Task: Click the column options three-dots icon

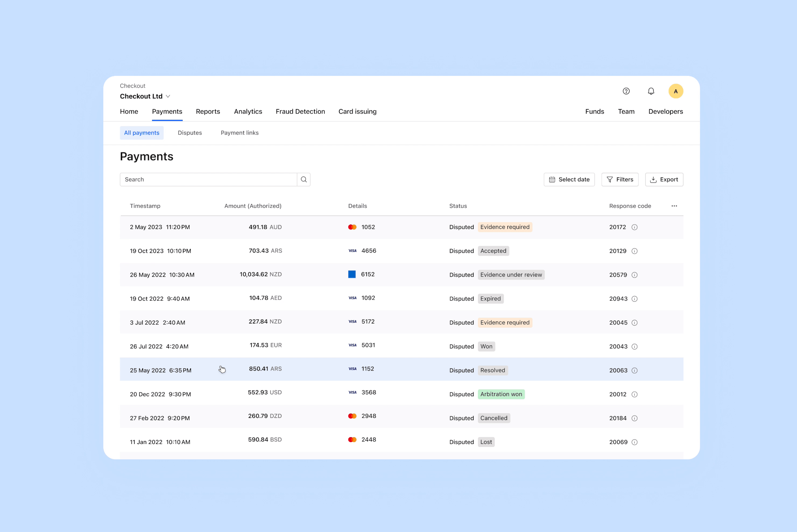Action: (x=674, y=206)
